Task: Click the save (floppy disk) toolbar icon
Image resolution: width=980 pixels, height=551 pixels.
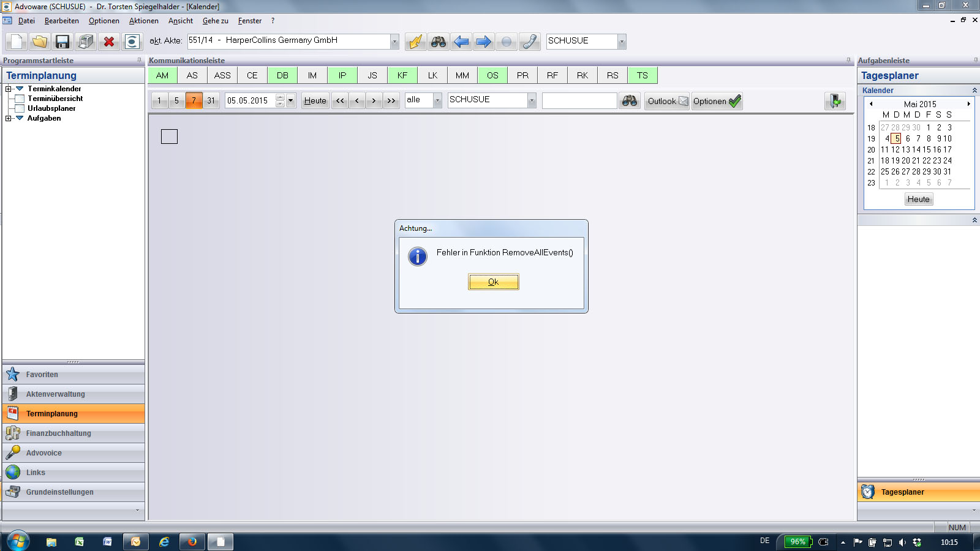Action: tap(62, 42)
